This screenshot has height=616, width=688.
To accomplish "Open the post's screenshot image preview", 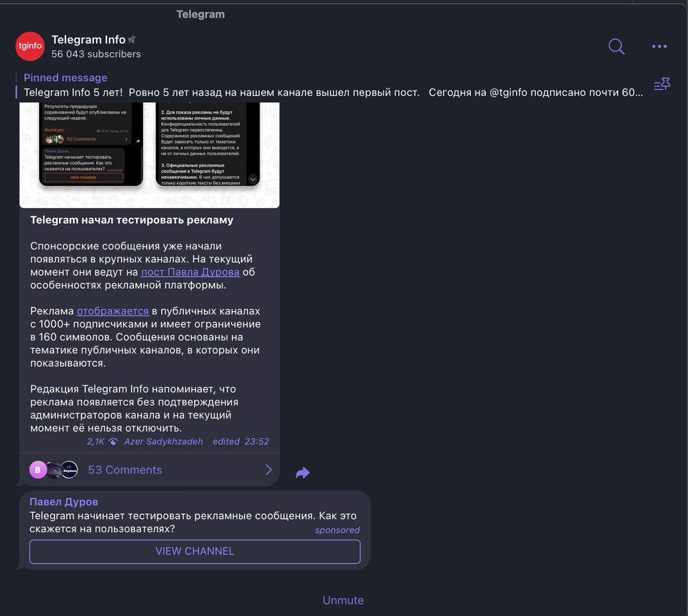I will tap(149, 154).
